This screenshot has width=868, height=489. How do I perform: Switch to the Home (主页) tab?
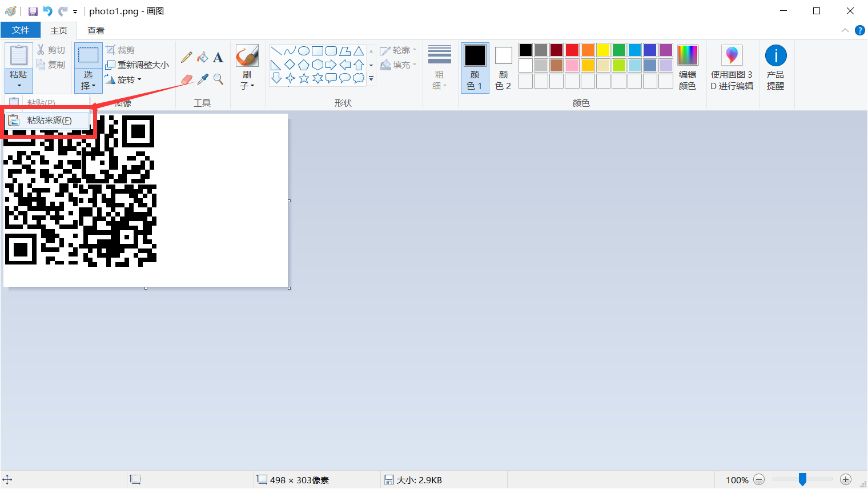point(59,30)
